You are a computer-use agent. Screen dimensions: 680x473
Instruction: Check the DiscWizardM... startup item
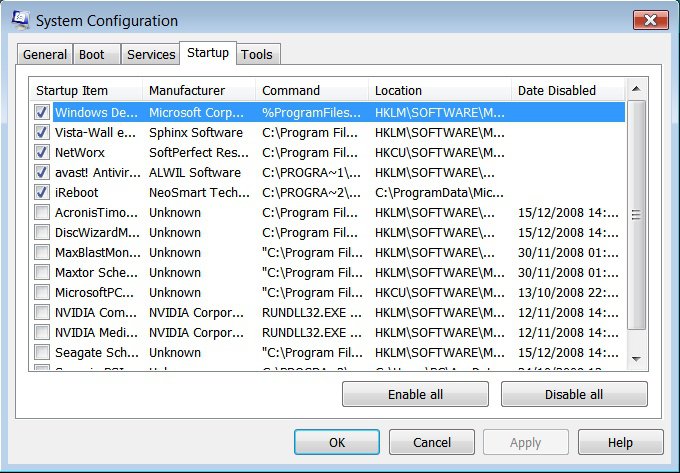tap(42, 232)
